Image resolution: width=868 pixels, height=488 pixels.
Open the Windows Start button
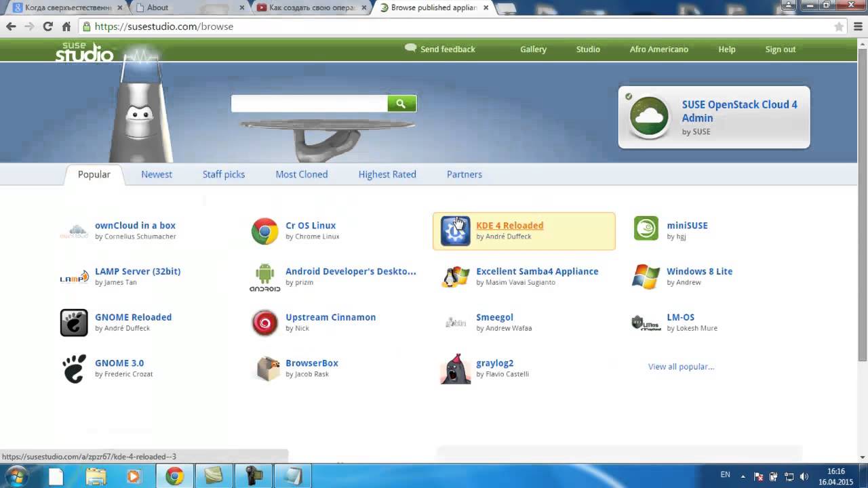[16, 476]
